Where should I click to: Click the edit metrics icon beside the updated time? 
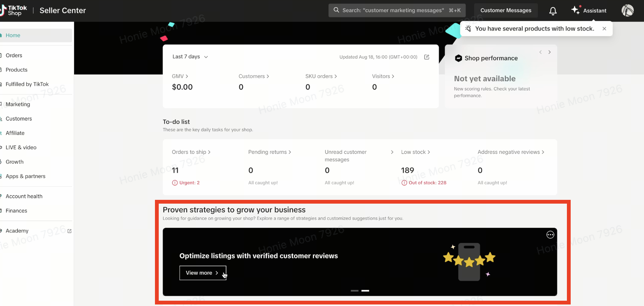tap(427, 57)
